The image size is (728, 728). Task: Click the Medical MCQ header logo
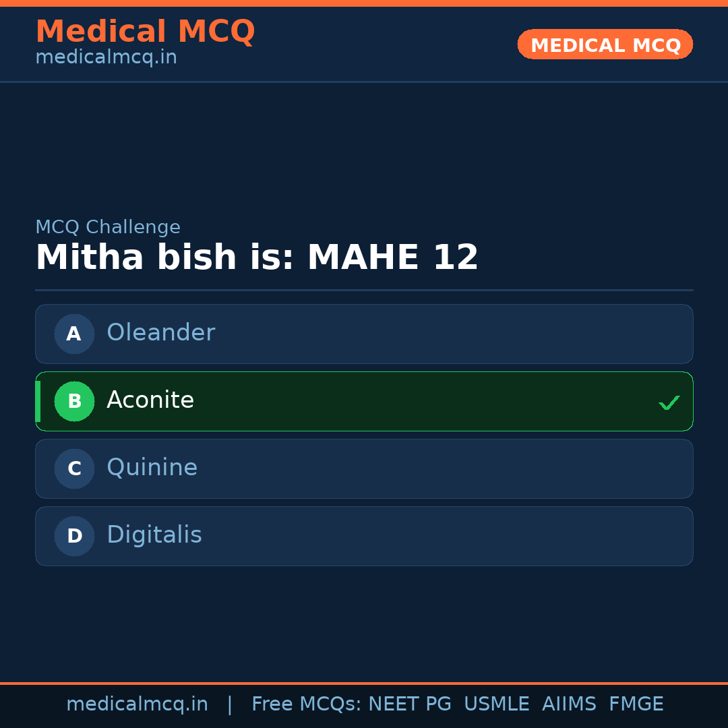tap(146, 31)
